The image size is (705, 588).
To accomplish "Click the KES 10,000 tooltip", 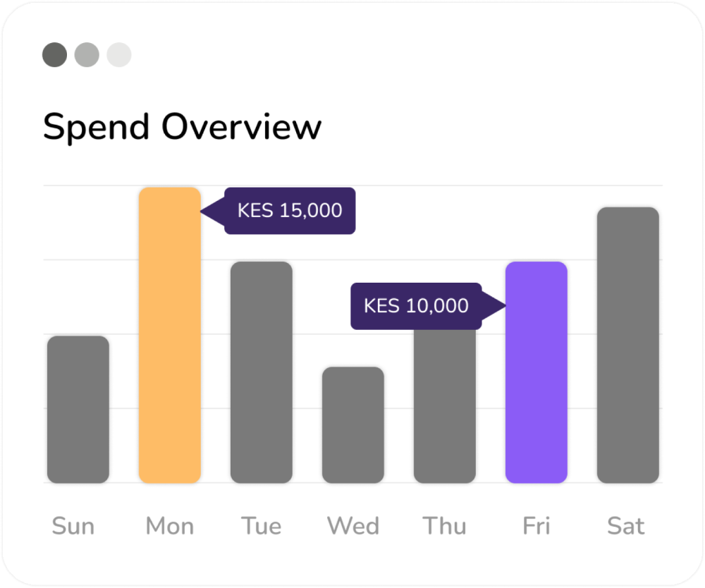I will click(x=416, y=306).
